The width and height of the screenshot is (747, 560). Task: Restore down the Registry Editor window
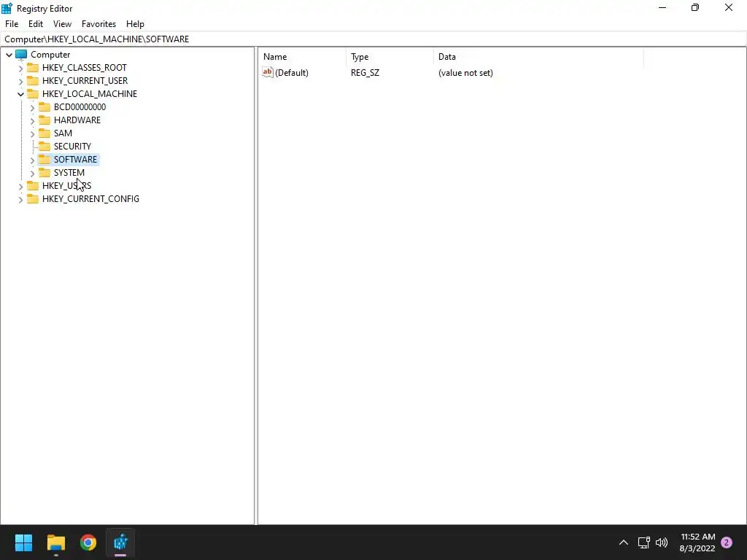[x=695, y=7]
